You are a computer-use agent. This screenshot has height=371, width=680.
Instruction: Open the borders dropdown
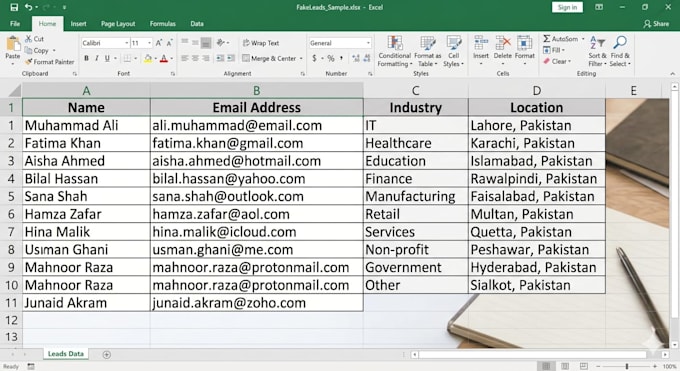pos(135,58)
